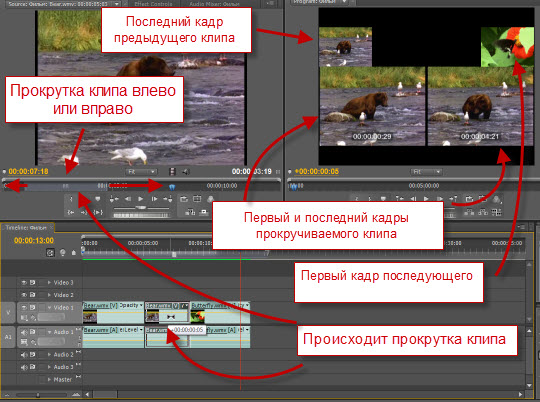Step forward one frame in Source monitor

coord(154,199)
